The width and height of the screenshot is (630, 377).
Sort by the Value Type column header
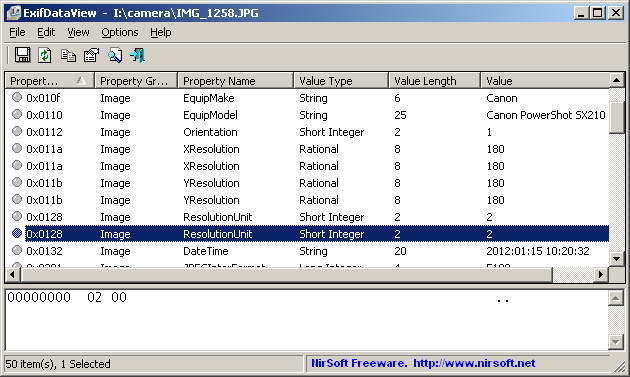341,81
